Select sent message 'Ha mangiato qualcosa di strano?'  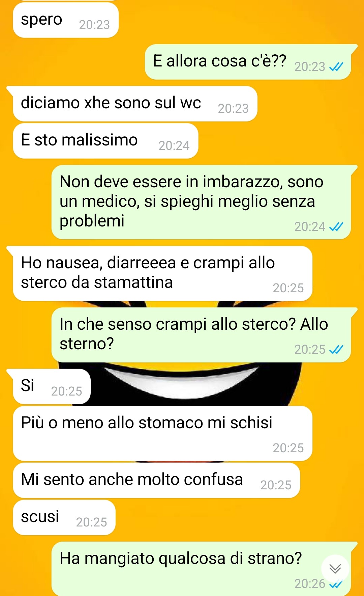pos(201,569)
